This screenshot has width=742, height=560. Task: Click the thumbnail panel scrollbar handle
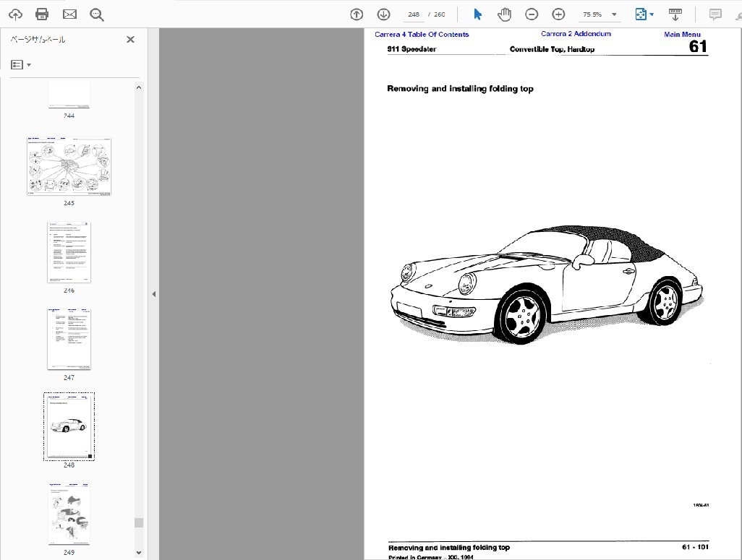point(139,522)
